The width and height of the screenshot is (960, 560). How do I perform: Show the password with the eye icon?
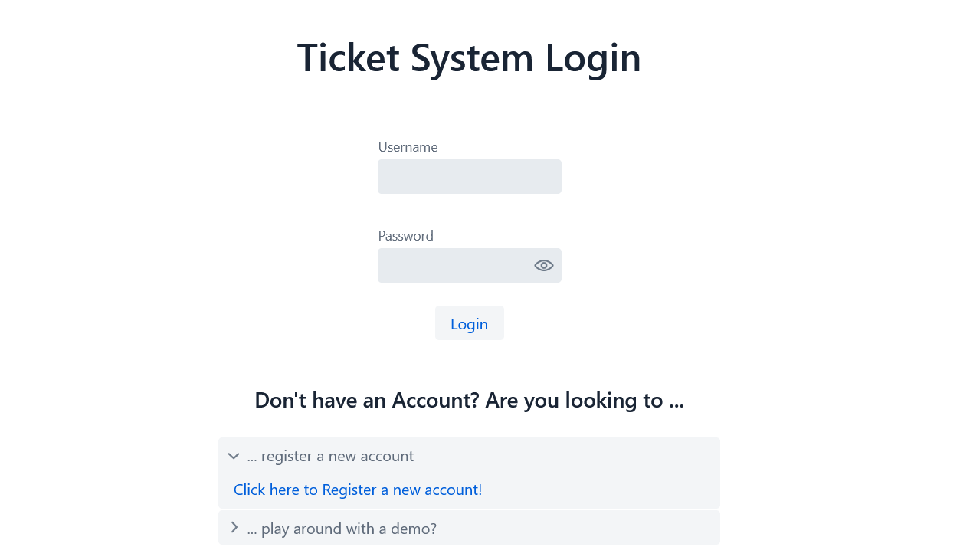pos(543,266)
